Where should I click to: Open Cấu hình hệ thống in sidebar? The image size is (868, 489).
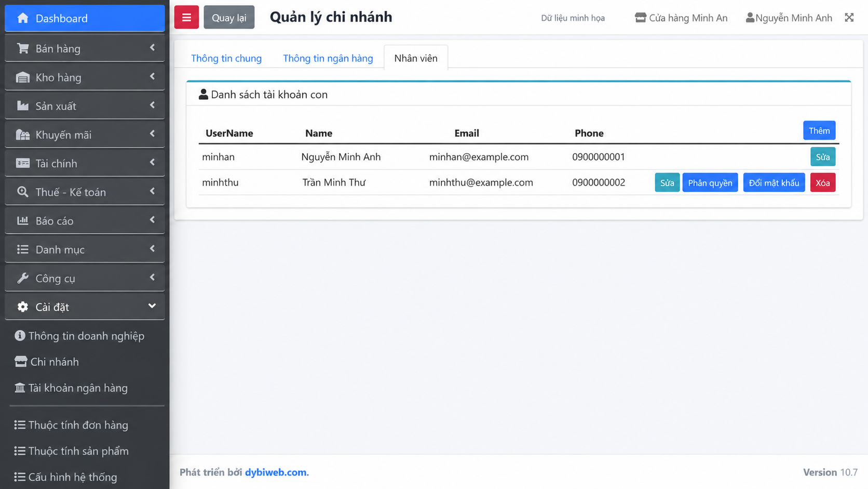tap(66, 477)
